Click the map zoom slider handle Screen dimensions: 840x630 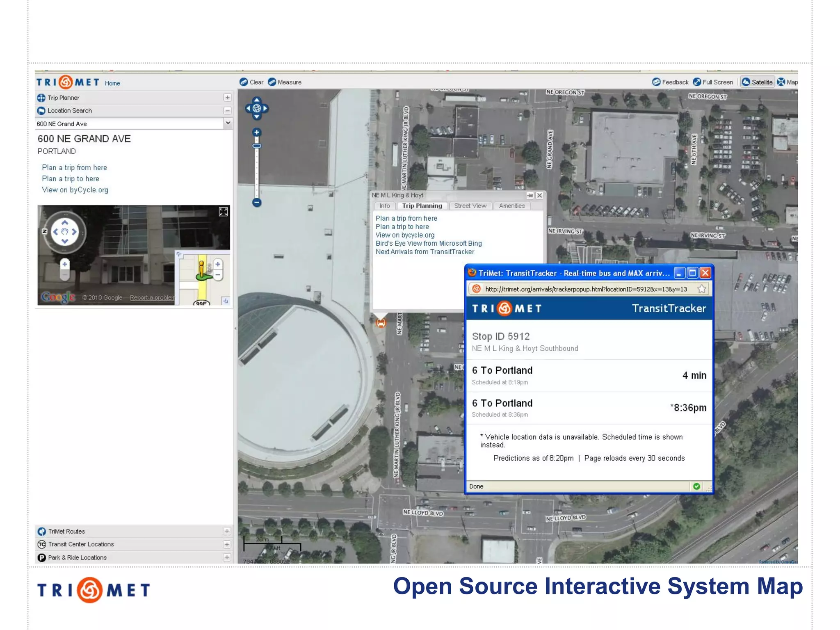pos(257,146)
